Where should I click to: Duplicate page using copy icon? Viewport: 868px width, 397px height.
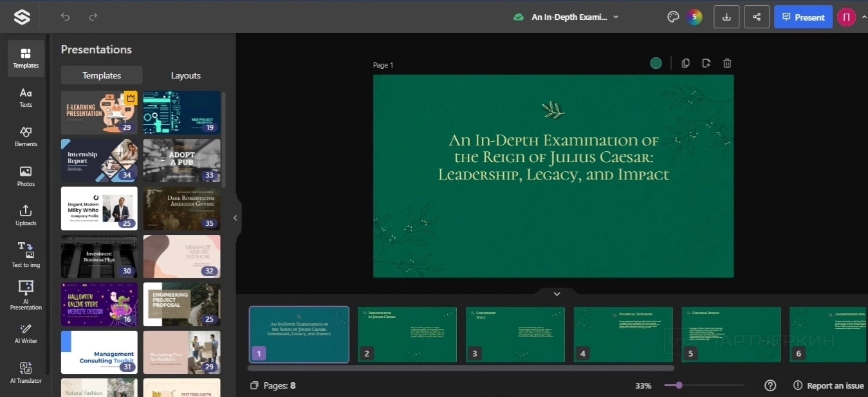685,63
